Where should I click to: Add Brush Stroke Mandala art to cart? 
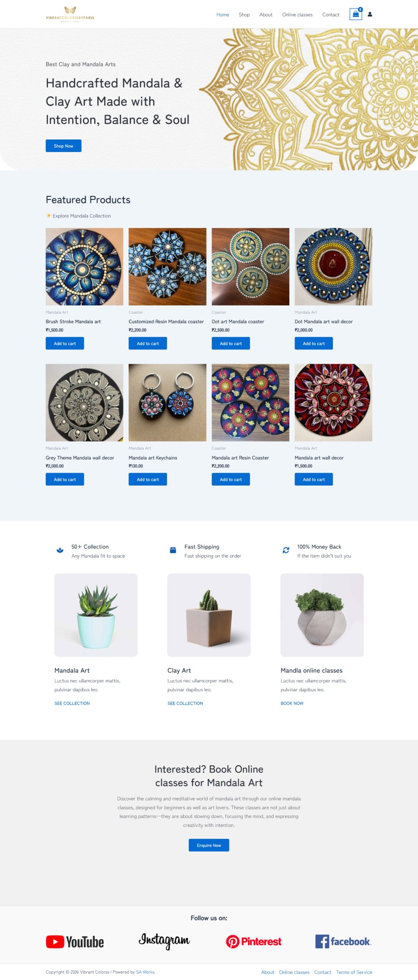(x=65, y=343)
